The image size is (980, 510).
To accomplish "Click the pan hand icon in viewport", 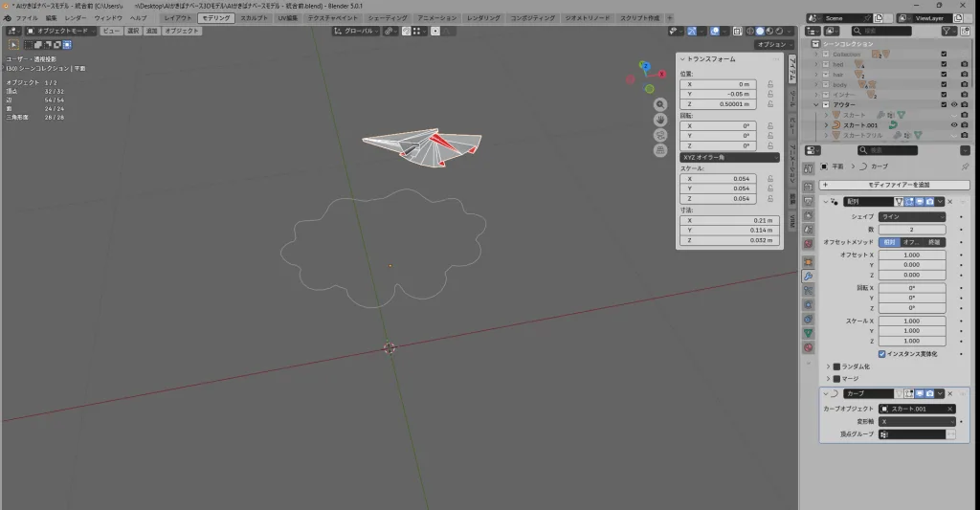I will coord(660,120).
